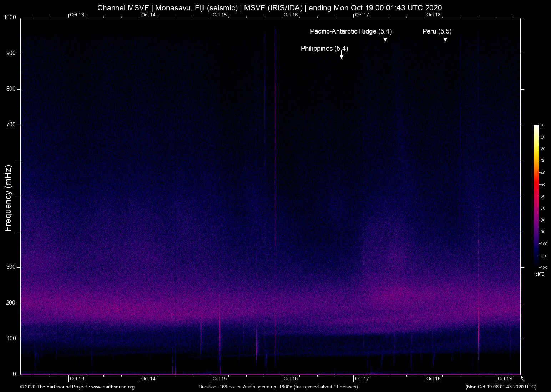Open the www.earthsound.org link in footer
Screen dimensions: 551x392
tap(113, 387)
